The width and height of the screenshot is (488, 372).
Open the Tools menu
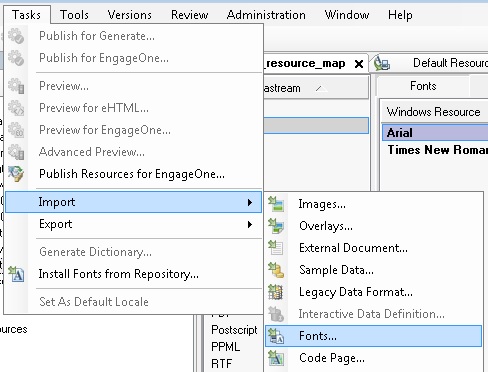[x=74, y=15]
